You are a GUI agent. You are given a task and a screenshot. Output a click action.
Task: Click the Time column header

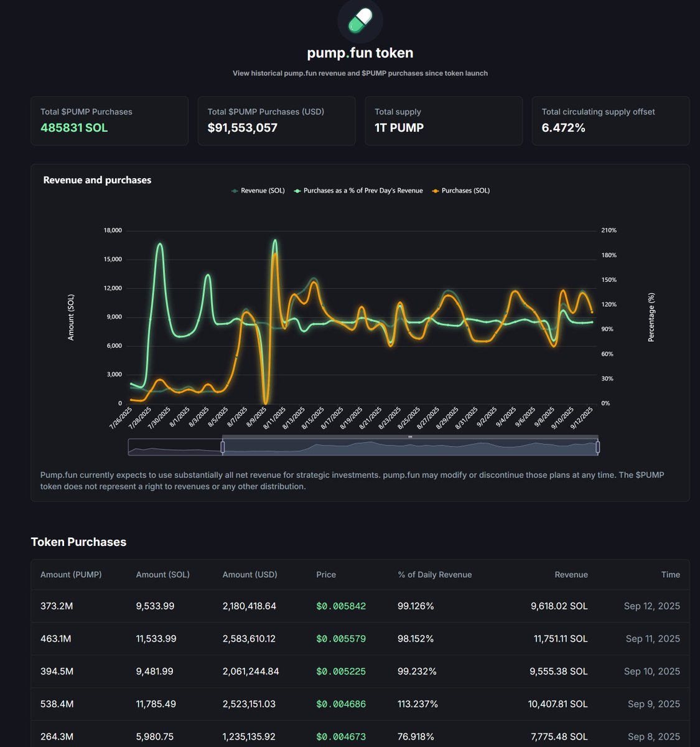(671, 575)
